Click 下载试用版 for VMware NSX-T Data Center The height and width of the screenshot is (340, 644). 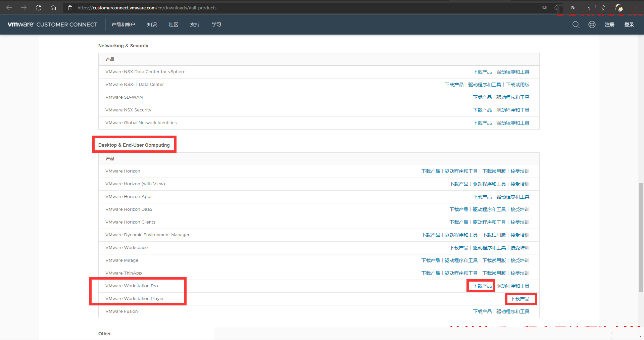(x=517, y=85)
